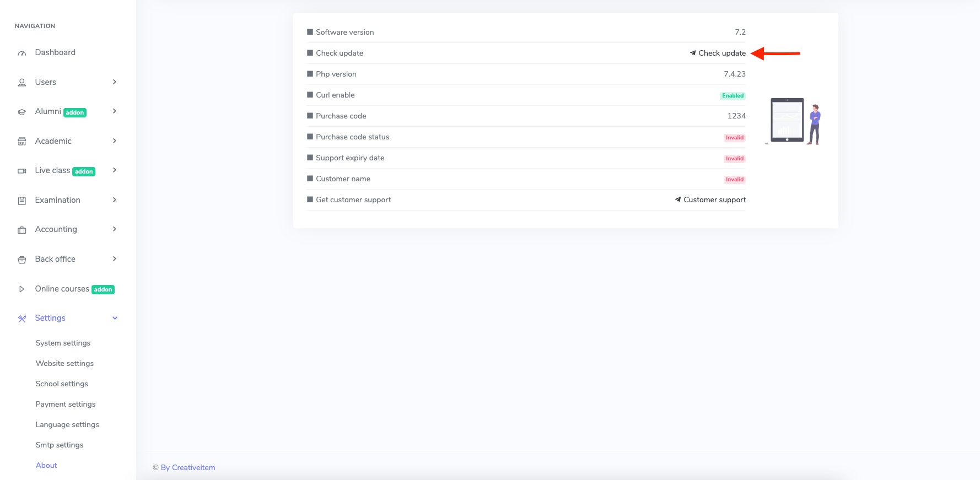The width and height of the screenshot is (980, 480).
Task: Click the tablet and person illustration
Action: pyautogui.click(x=794, y=121)
